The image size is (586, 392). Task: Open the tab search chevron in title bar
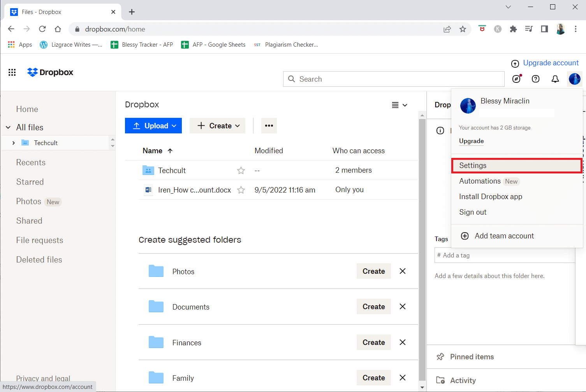[508, 7]
